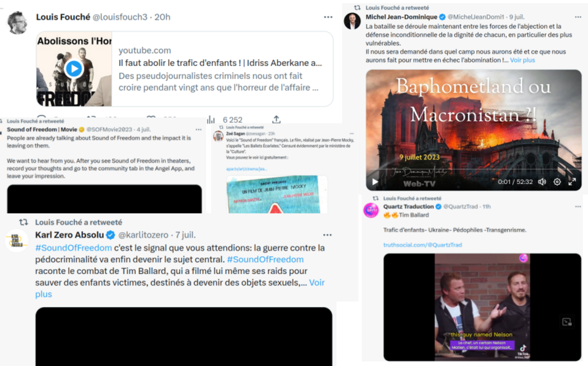Screen dimensions: 588x366
Task: Play the Idriss Aberkane YouTube video thumbnail
Action: click(x=74, y=69)
